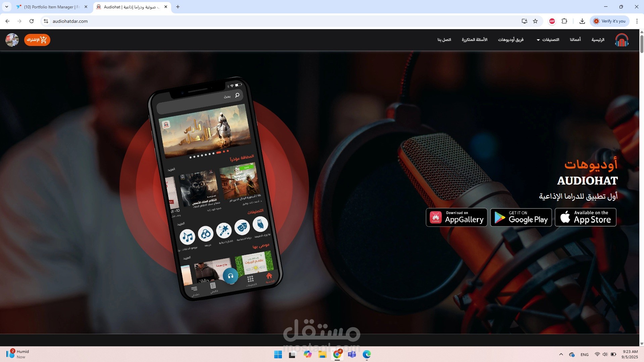The image size is (644, 362).
Task: Open Microsoft Edge from the taskbar
Action: [367, 354]
